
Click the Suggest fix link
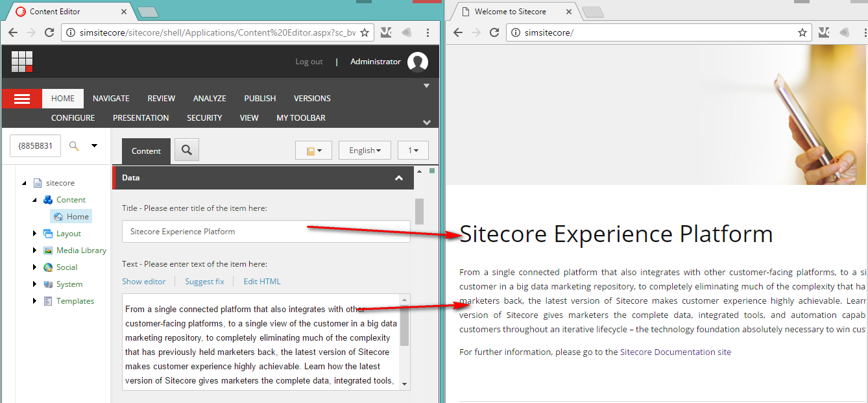click(x=204, y=282)
